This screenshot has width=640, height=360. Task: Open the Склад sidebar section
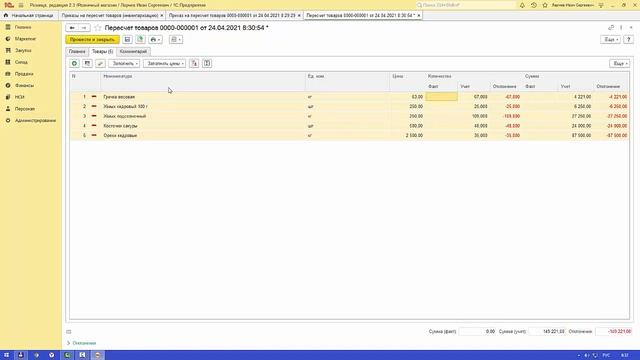[21, 62]
